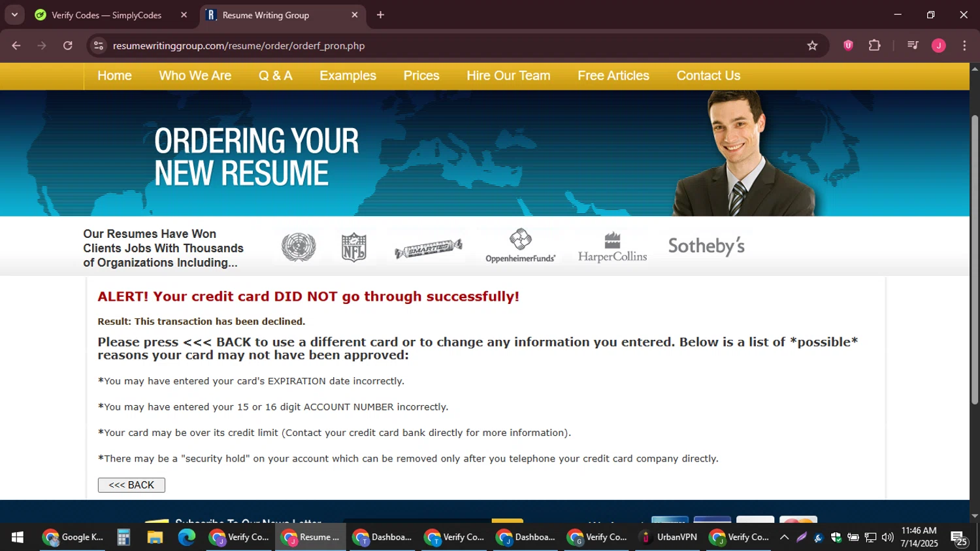Image resolution: width=980 pixels, height=551 pixels.
Task: Show hidden system tray icons
Action: pyautogui.click(x=785, y=537)
